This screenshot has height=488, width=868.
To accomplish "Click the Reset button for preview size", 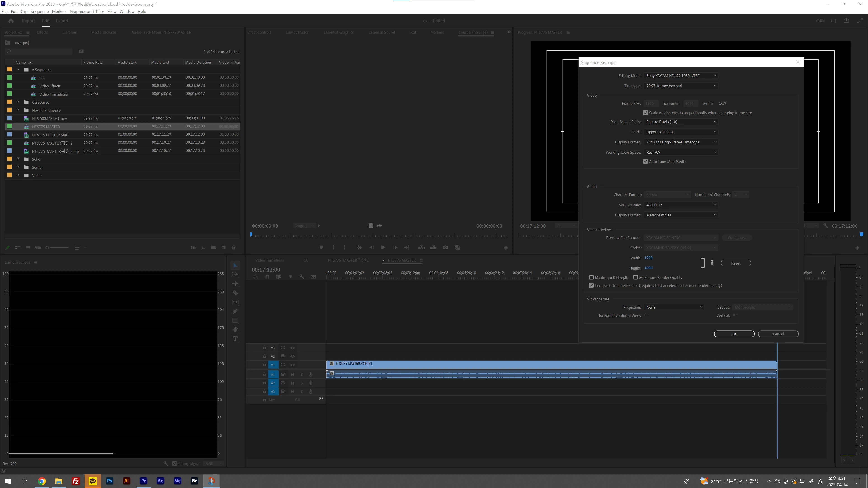I will (736, 263).
